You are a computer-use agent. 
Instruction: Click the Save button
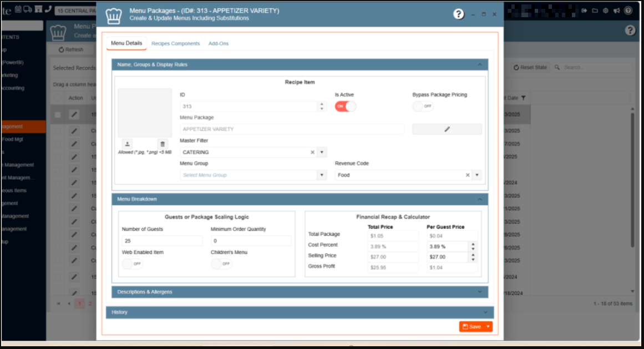(x=471, y=327)
